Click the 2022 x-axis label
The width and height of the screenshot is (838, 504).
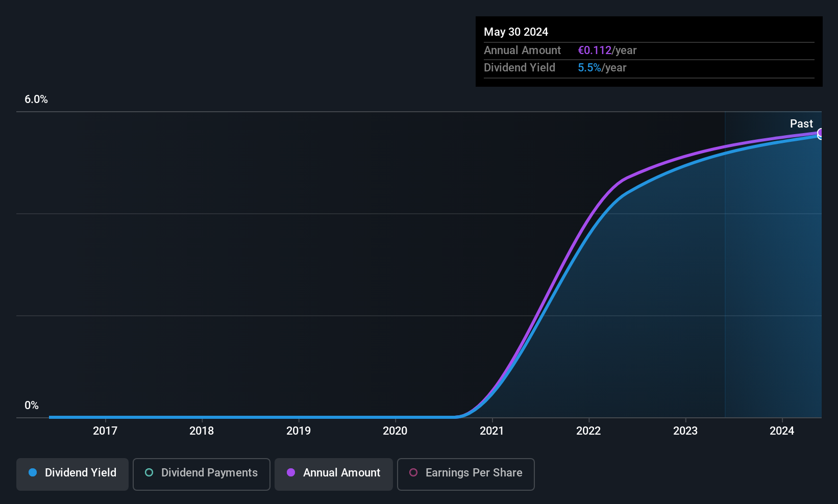tap(588, 431)
